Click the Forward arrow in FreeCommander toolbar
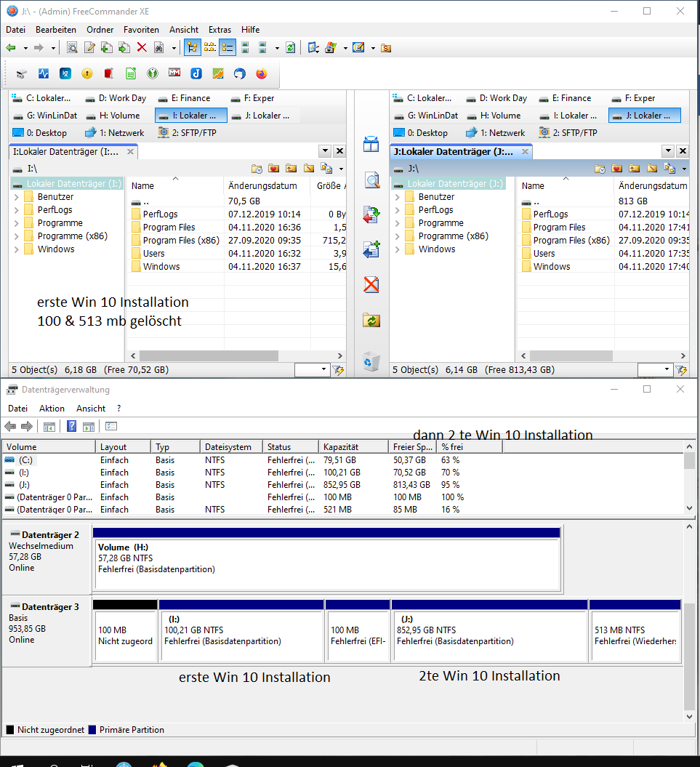Screen dimensions: 700x767 point(39,47)
